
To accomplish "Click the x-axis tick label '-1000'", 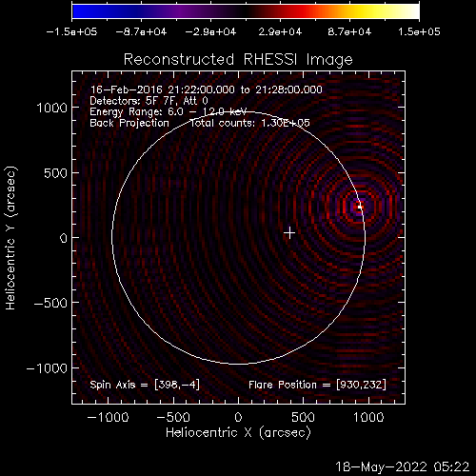I will point(108,417).
